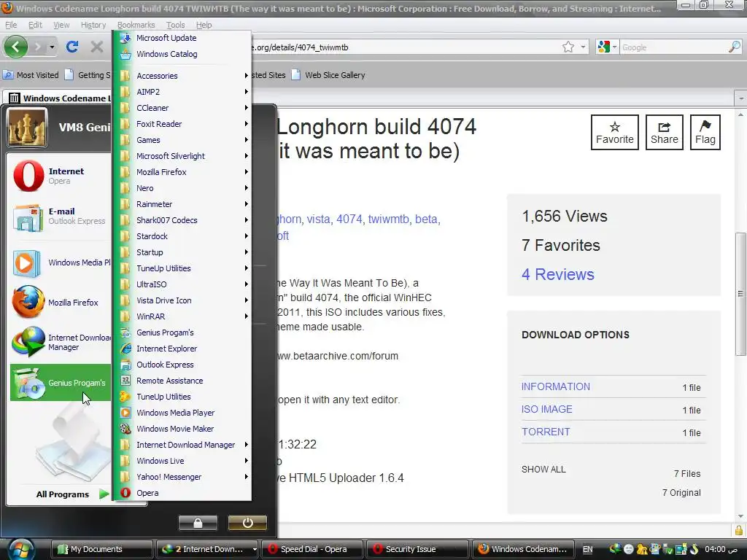Screen dimensions: 747x560
Task: Open the Help menu
Action: (x=204, y=25)
